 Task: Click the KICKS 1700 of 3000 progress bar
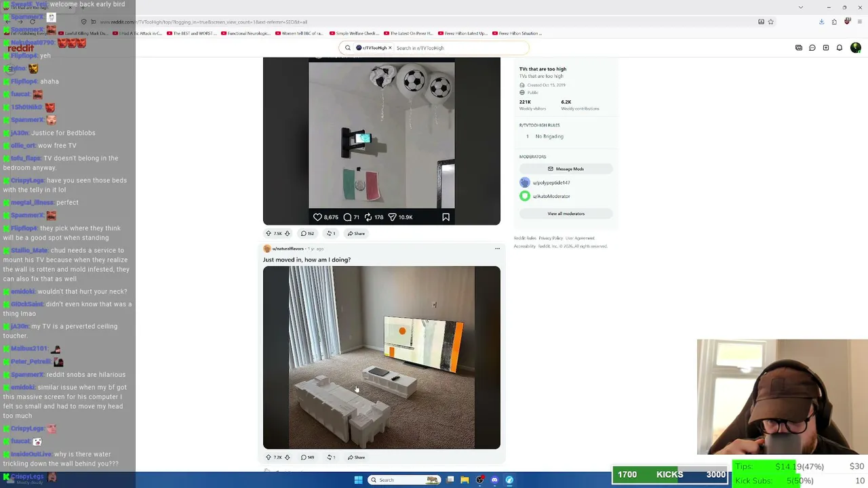tap(670, 474)
